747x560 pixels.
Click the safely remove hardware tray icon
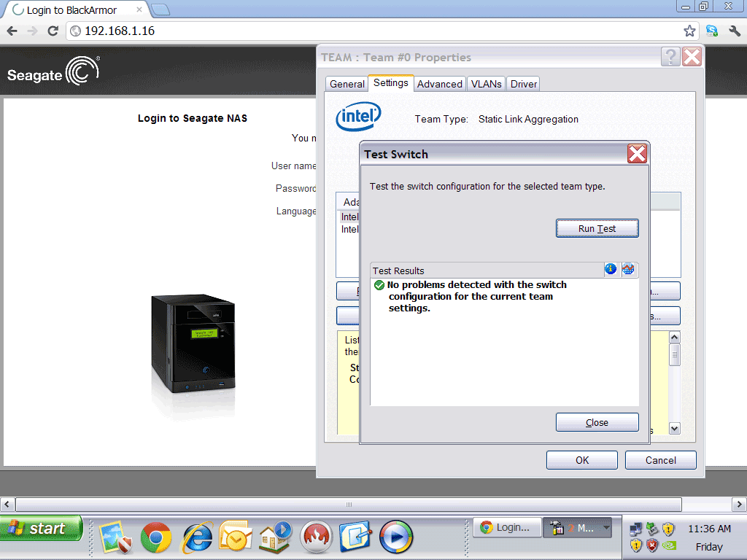pyautogui.click(x=652, y=529)
